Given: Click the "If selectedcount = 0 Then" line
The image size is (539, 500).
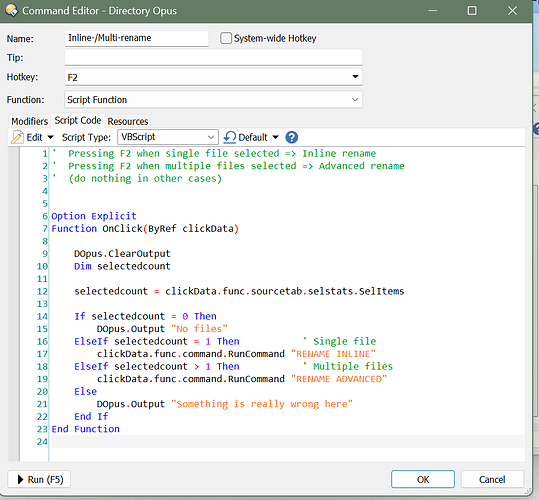Looking at the screenshot, I should pos(145,316).
